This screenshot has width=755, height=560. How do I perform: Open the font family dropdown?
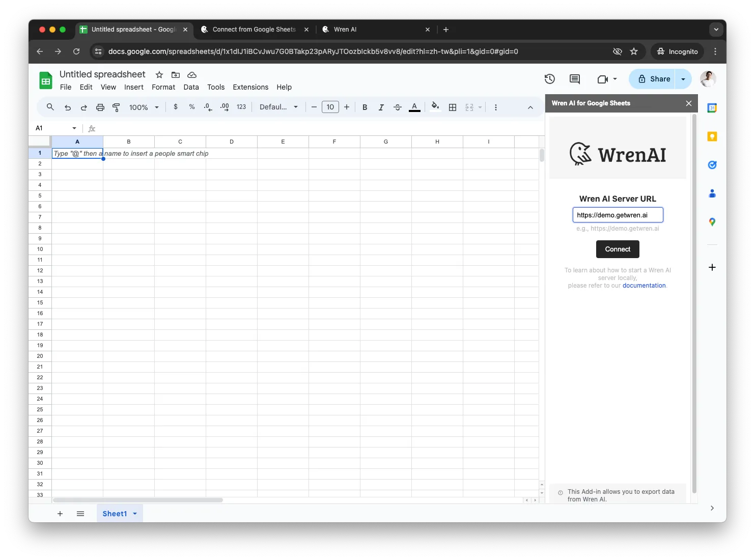tap(278, 107)
